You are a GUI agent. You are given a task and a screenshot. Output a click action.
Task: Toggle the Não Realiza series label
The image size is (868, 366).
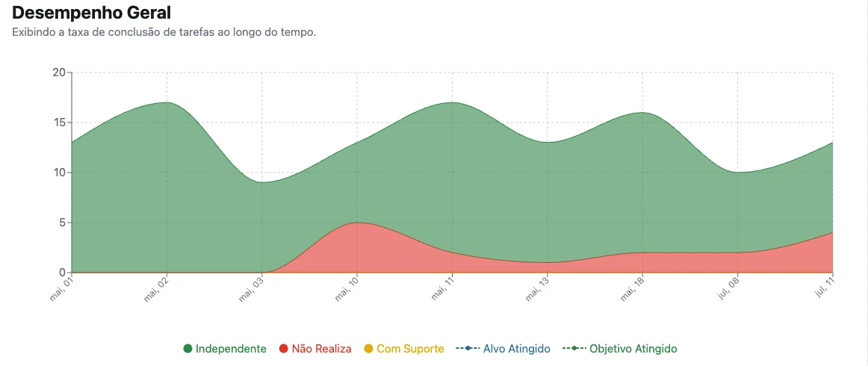322,349
